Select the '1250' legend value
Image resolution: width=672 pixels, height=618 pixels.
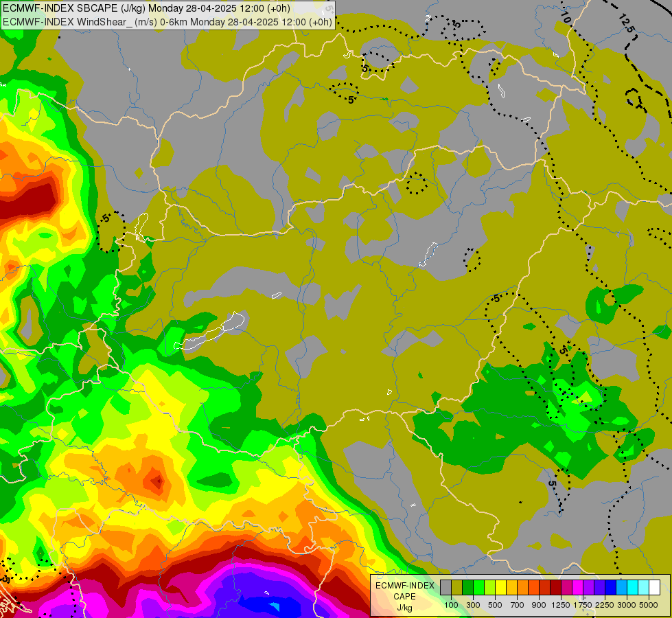(x=561, y=605)
